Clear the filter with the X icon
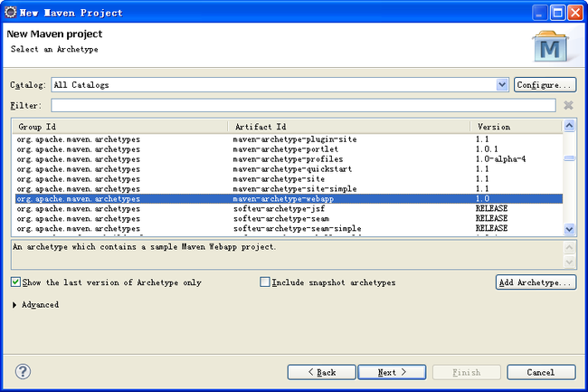 568,105
